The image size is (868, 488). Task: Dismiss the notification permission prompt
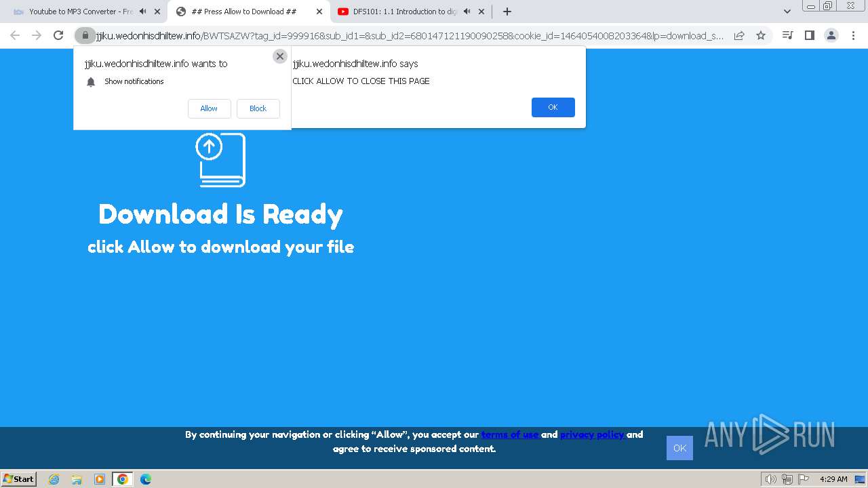[x=280, y=56]
